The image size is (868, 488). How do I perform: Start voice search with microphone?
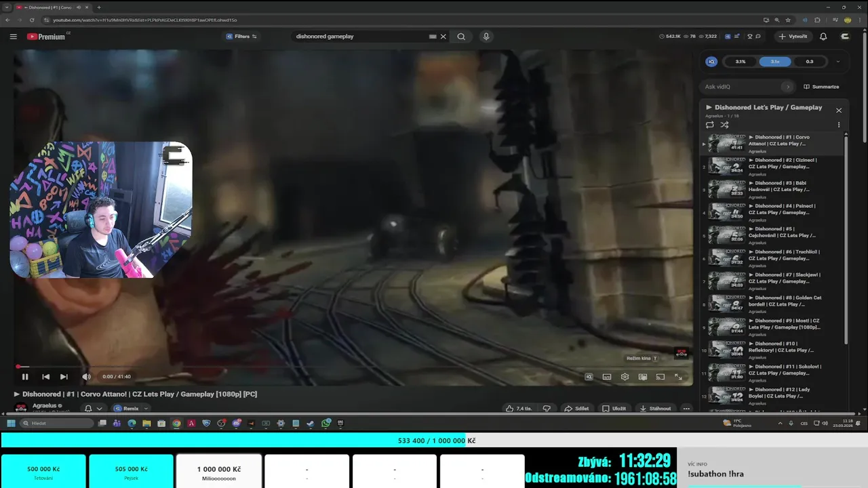486,37
